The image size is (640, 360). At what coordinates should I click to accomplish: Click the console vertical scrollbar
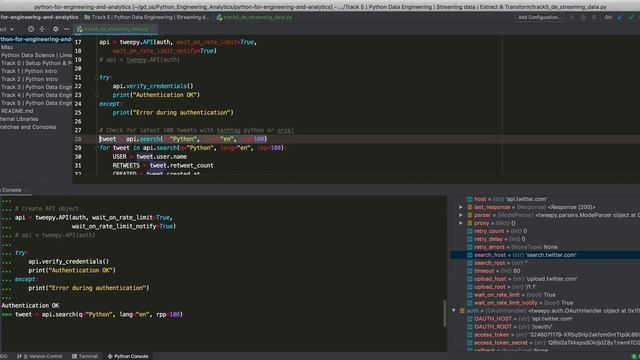click(444, 313)
